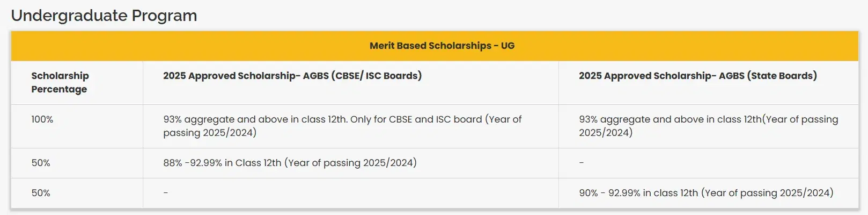This screenshot has height=215, width=868.
Task: Click the dash in State Boards 88% row
Action: pyautogui.click(x=582, y=163)
